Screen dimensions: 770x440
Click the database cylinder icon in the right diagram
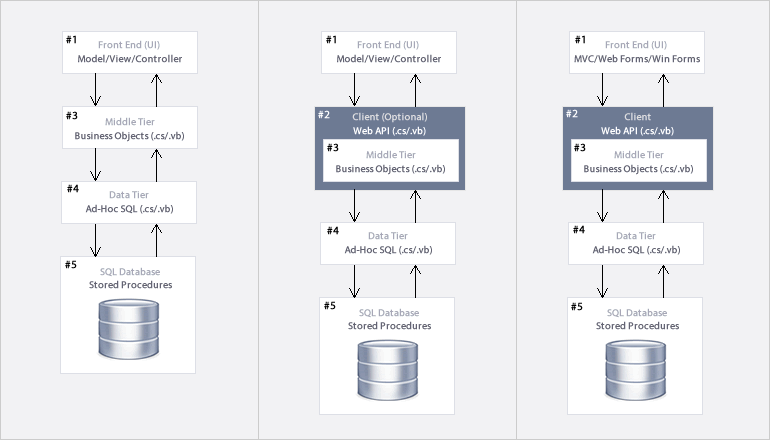coord(637,369)
